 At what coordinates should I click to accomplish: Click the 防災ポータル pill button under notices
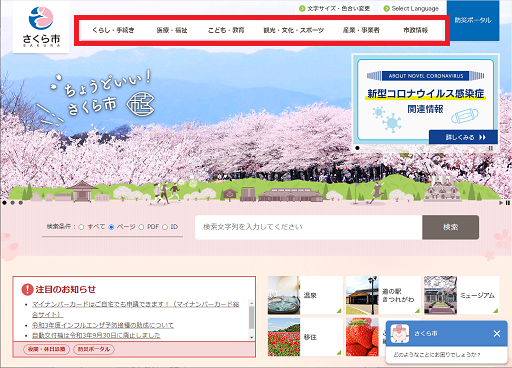[x=94, y=349]
